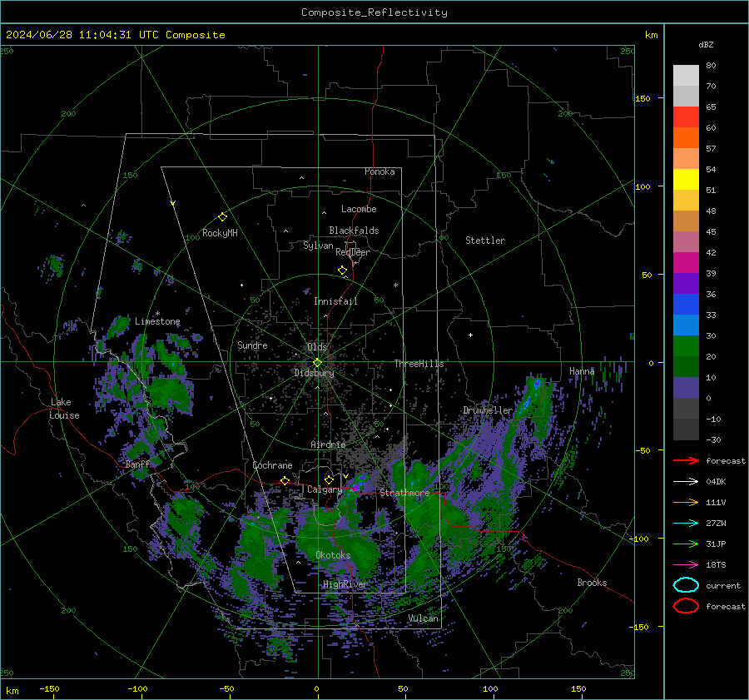749x700 pixels.
Task: Pick the bright red swatch in the dBZ legend
Action: pos(686,117)
